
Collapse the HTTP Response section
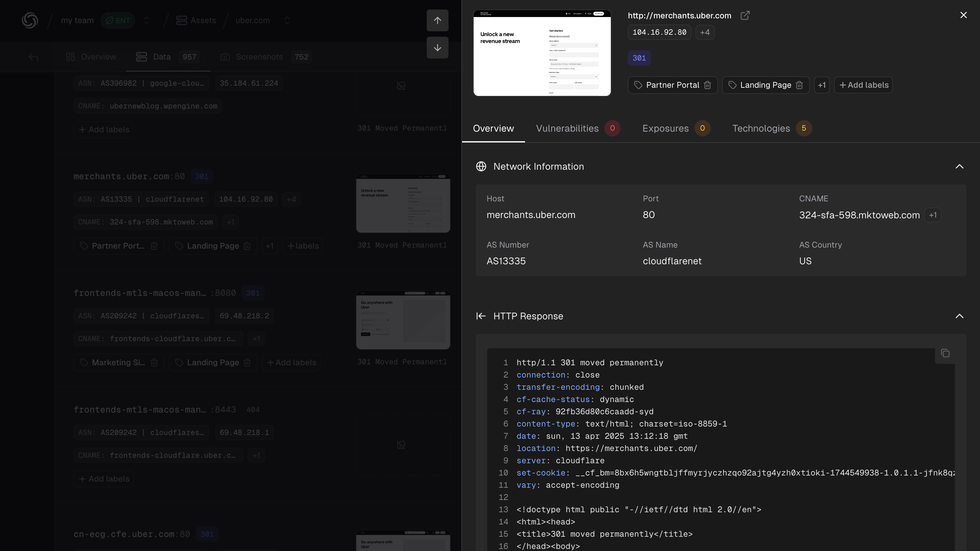click(959, 316)
